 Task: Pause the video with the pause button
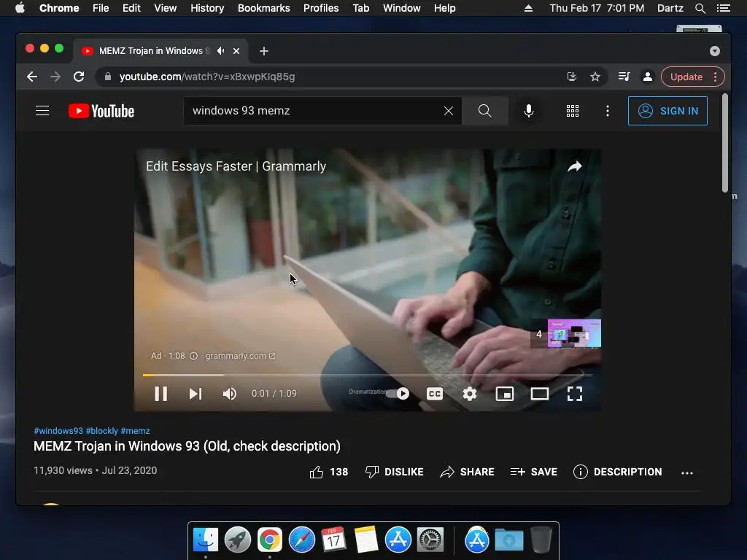click(161, 394)
